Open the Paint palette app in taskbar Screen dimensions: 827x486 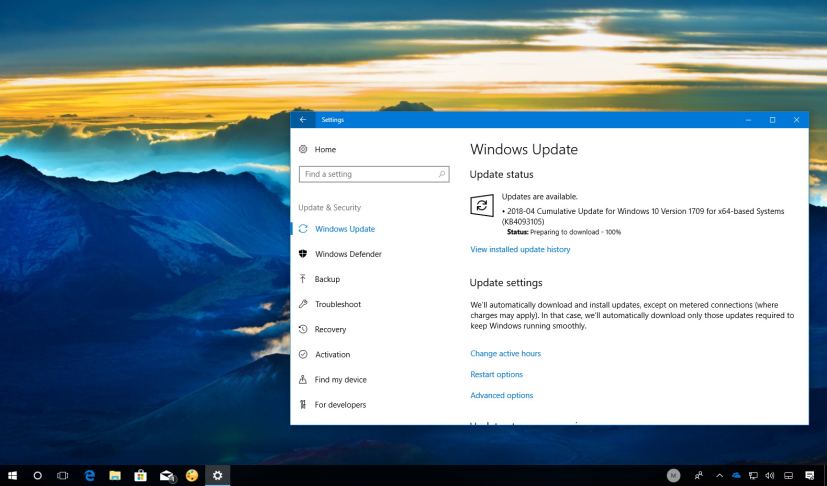[192, 475]
